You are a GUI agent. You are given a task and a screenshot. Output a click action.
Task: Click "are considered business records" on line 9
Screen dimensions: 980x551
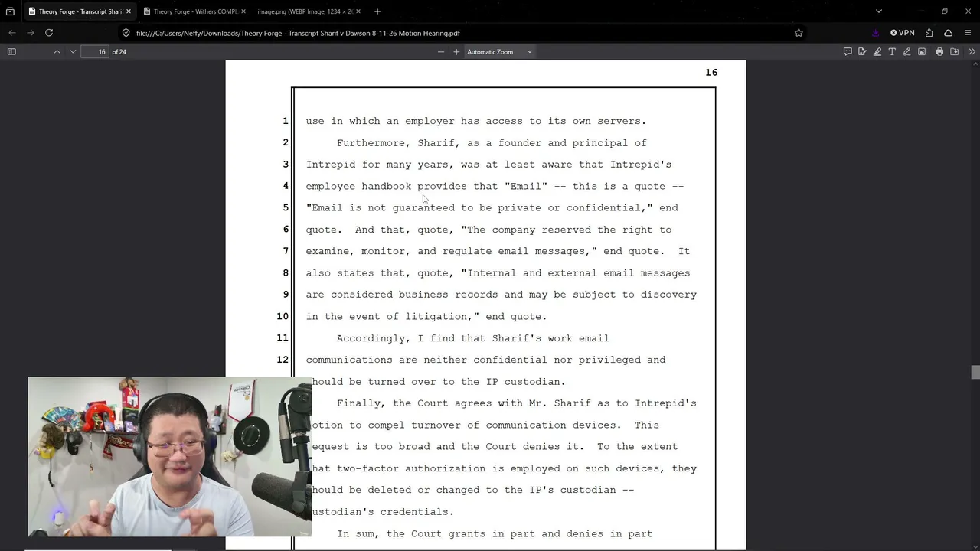pyautogui.click(x=401, y=295)
